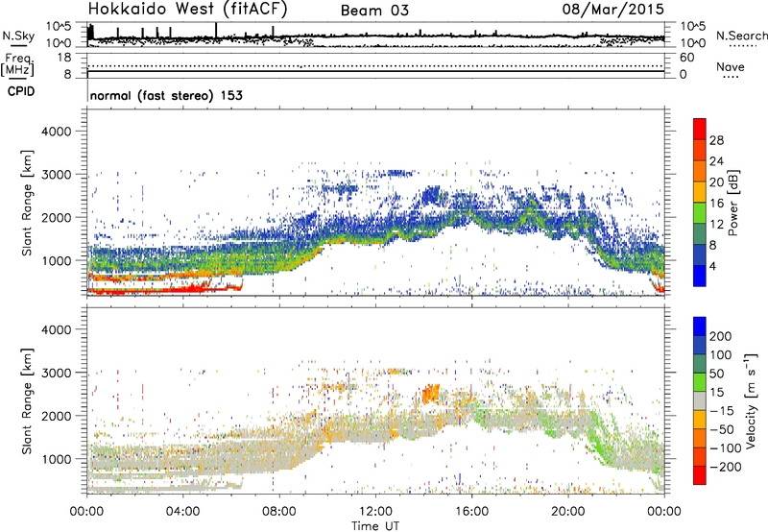Click the '08:00' time axis tick label
The image size is (768, 532).
point(279,512)
